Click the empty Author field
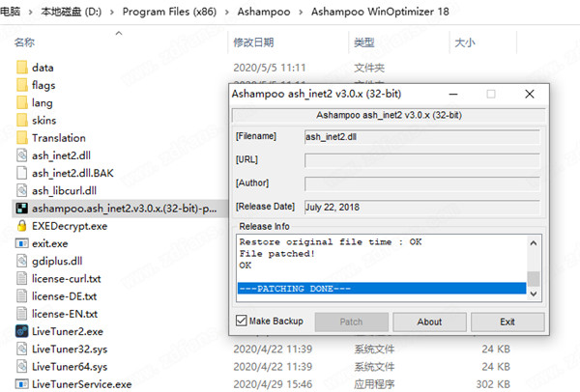The width and height of the screenshot is (580, 392). click(422, 183)
